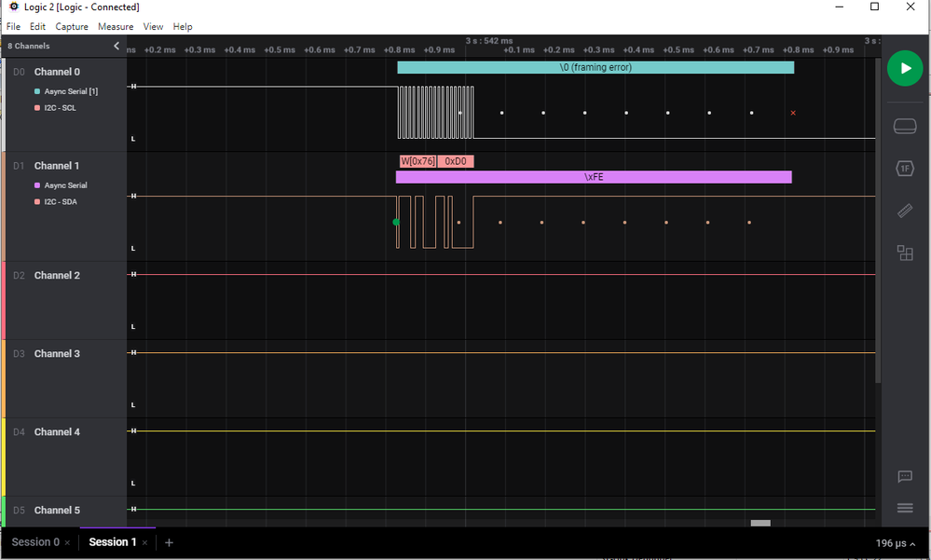Open the Capture menu
931x560 pixels.
(72, 27)
